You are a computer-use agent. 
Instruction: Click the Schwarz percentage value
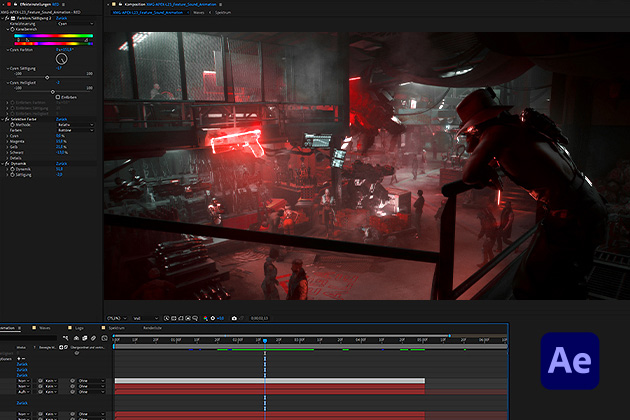61,153
